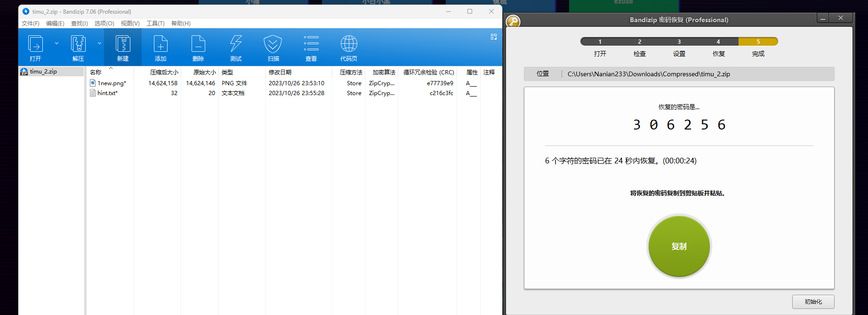868x315 pixels.
Task: Open the 选项(O) menu
Action: pyautogui.click(x=104, y=23)
